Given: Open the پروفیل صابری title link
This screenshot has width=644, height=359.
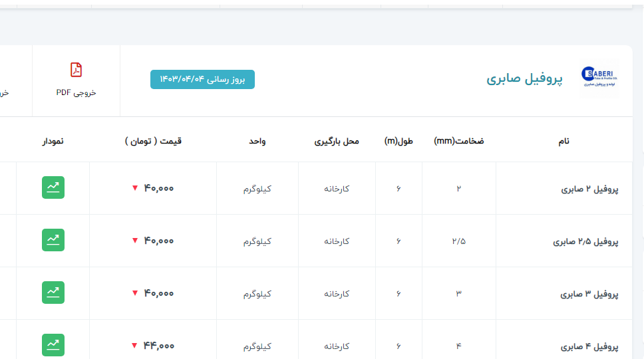Looking at the screenshot, I should (524, 78).
